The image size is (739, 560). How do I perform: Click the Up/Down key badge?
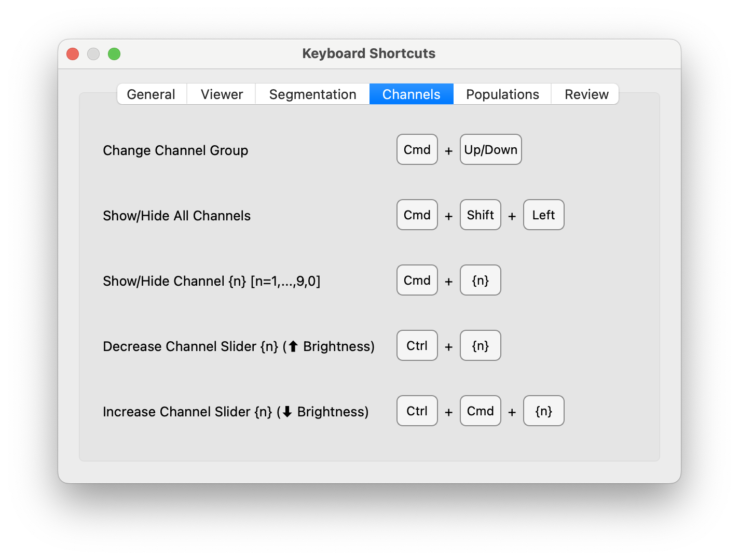(x=490, y=149)
